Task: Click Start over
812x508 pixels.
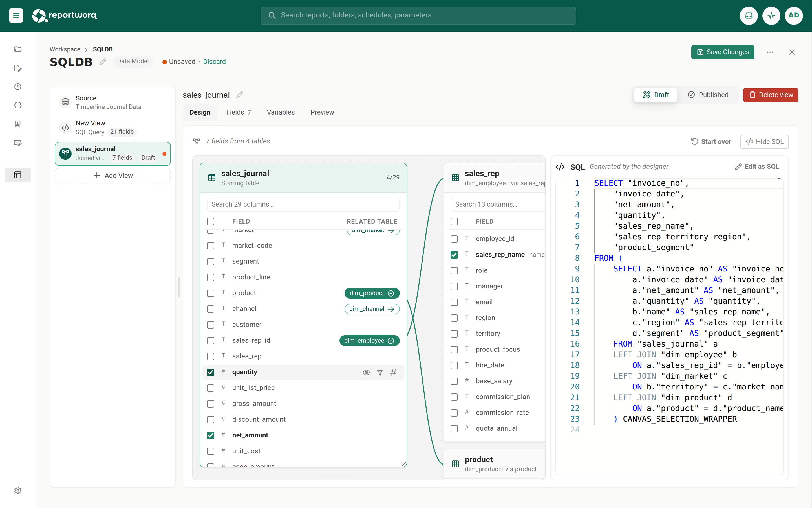Action: [x=711, y=142]
